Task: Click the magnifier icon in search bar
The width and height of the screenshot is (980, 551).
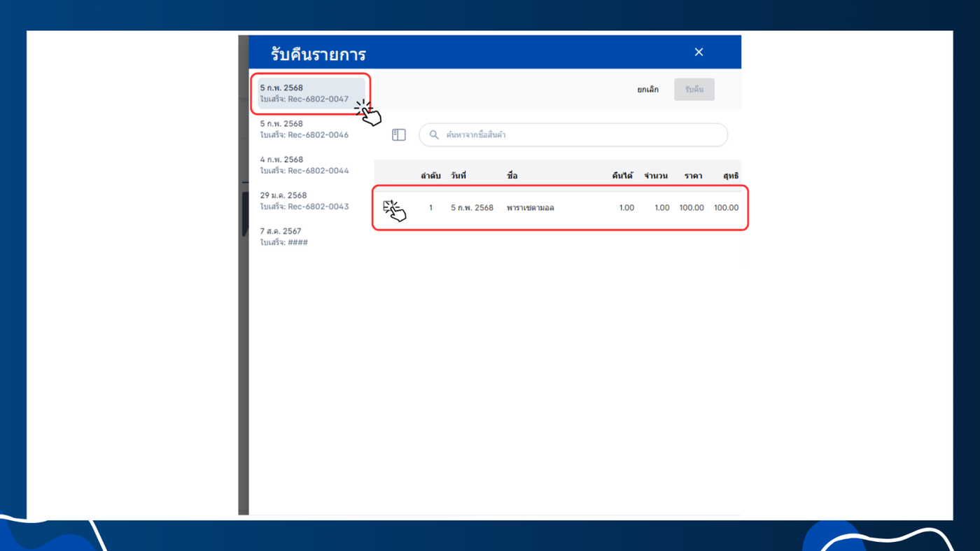Action: (x=434, y=135)
